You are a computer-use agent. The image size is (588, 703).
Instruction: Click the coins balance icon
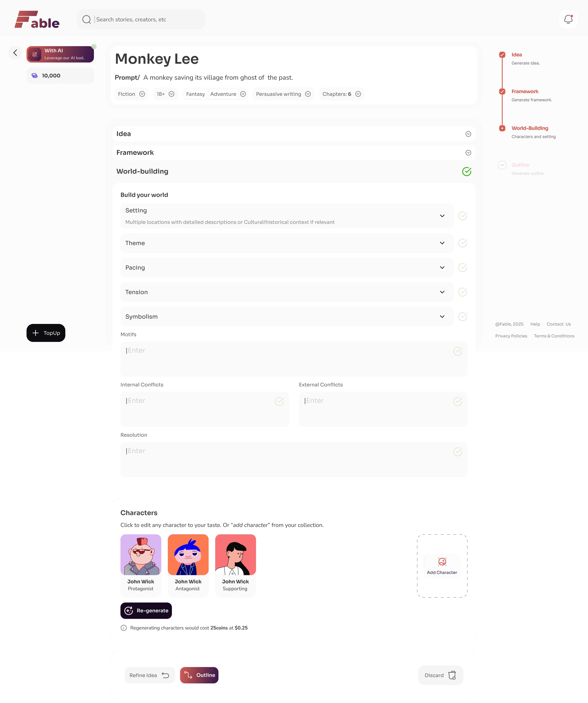pos(35,76)
